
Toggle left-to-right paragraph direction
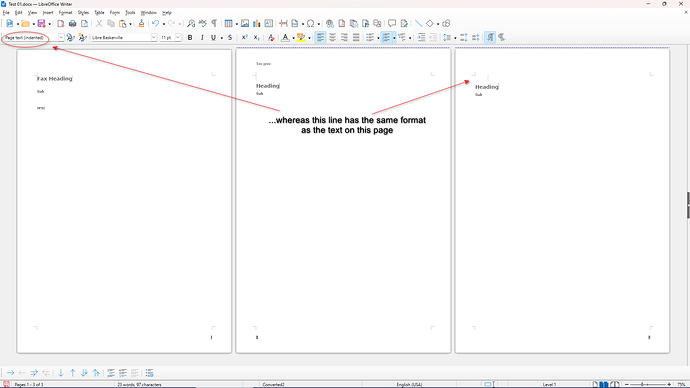point(490,38)
